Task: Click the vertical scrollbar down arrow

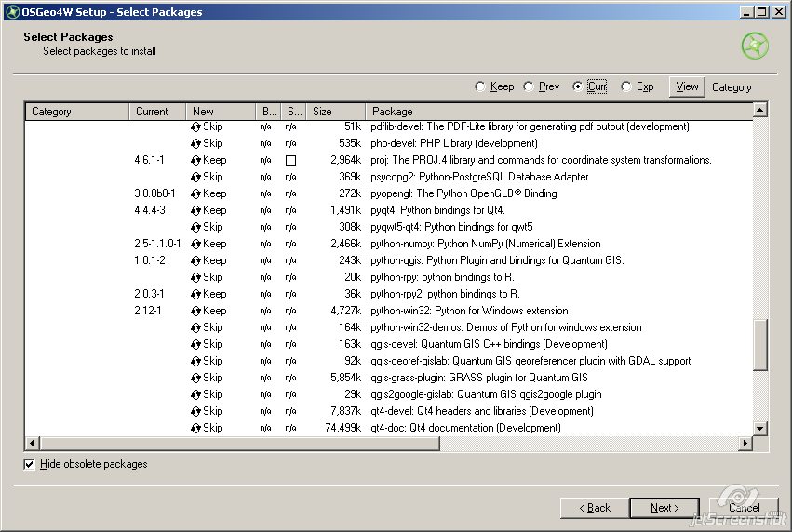Action: [x=760, y=429]
